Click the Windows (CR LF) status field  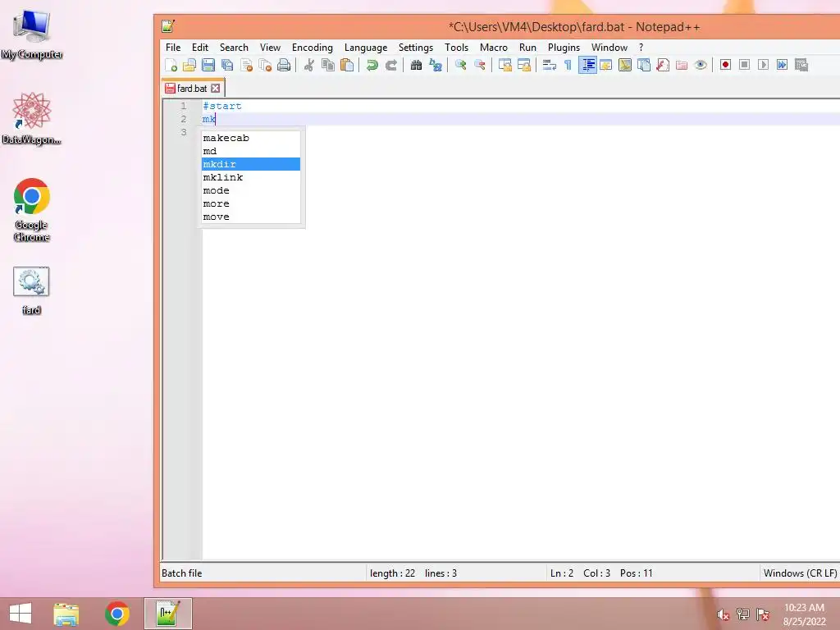tap(800, 573)
